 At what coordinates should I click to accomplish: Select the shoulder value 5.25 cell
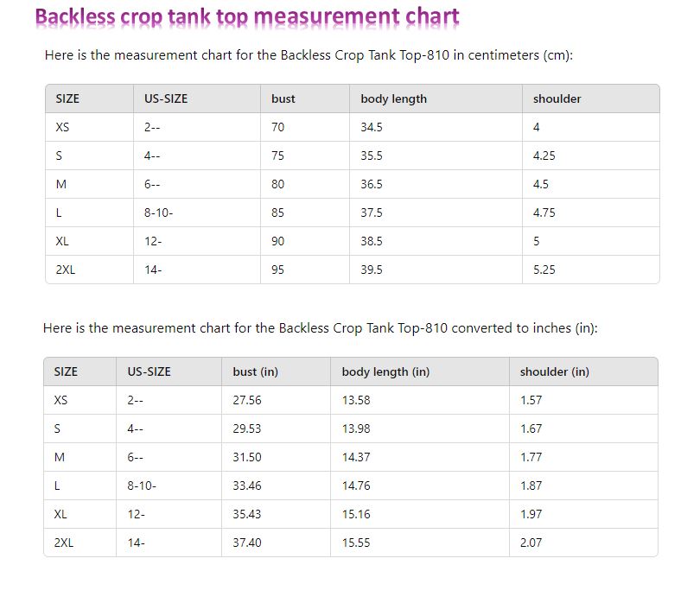(544, 270)
